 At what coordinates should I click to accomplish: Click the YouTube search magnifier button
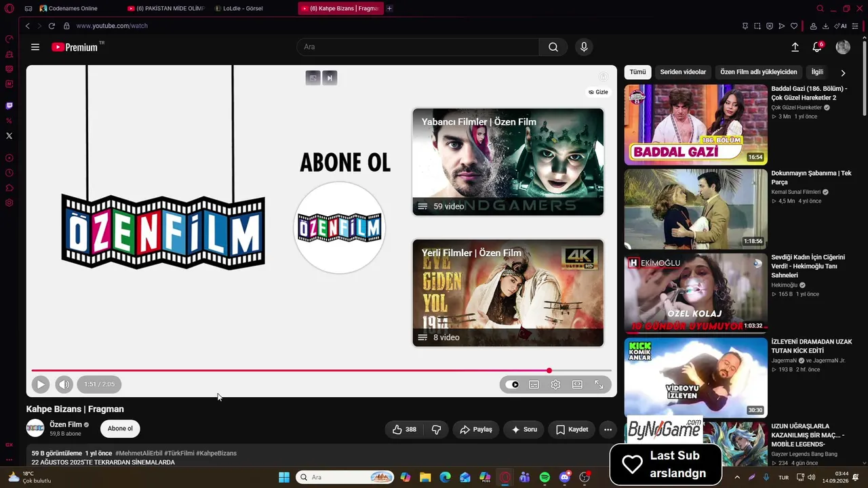(553, 47)
